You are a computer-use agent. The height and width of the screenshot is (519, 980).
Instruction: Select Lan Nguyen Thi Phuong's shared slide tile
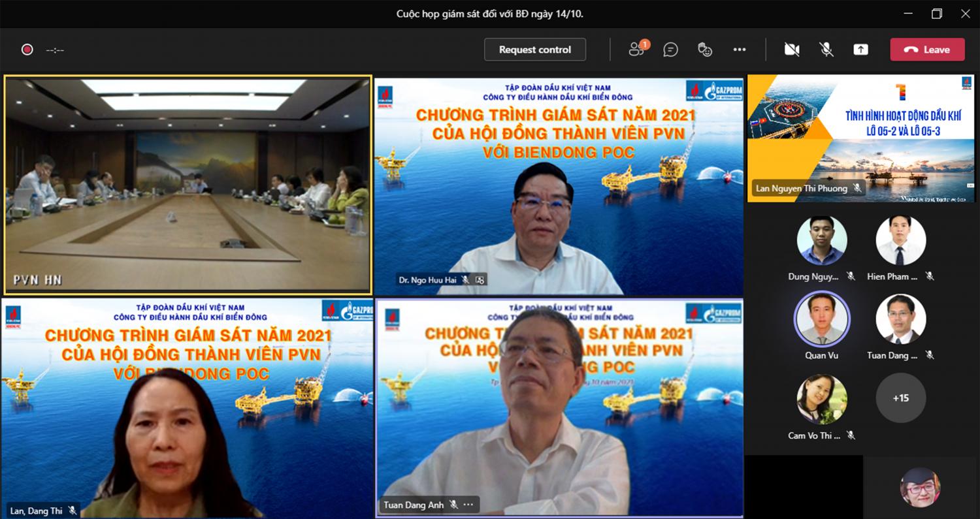pyautogui.click(x=861, y=138)
